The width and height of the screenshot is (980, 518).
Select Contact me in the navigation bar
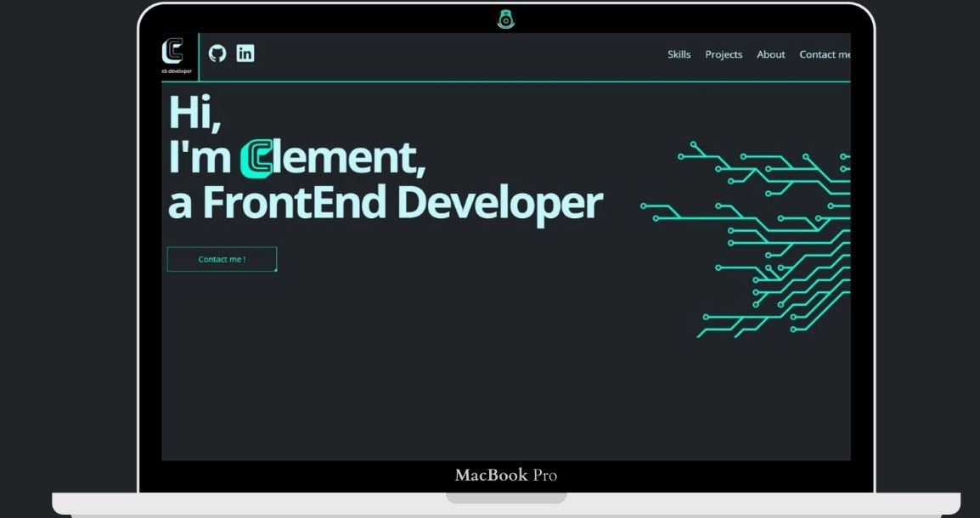[x=824, y=54]
